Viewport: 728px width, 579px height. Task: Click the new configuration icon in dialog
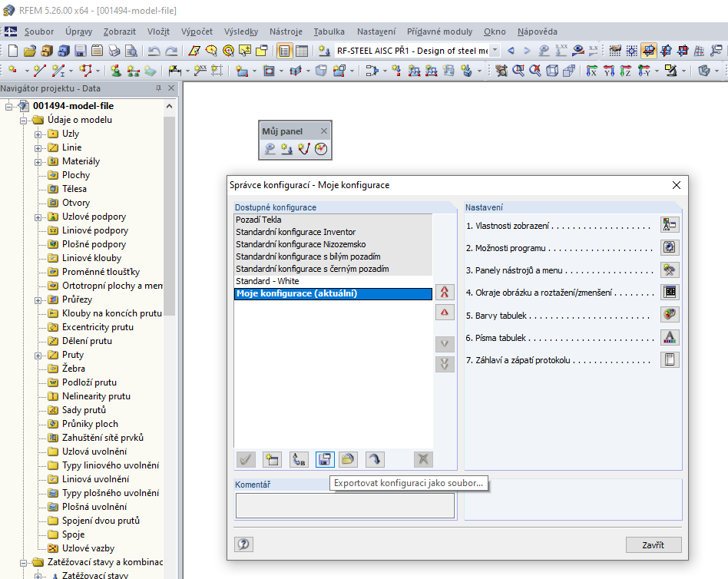pos(272,460)
